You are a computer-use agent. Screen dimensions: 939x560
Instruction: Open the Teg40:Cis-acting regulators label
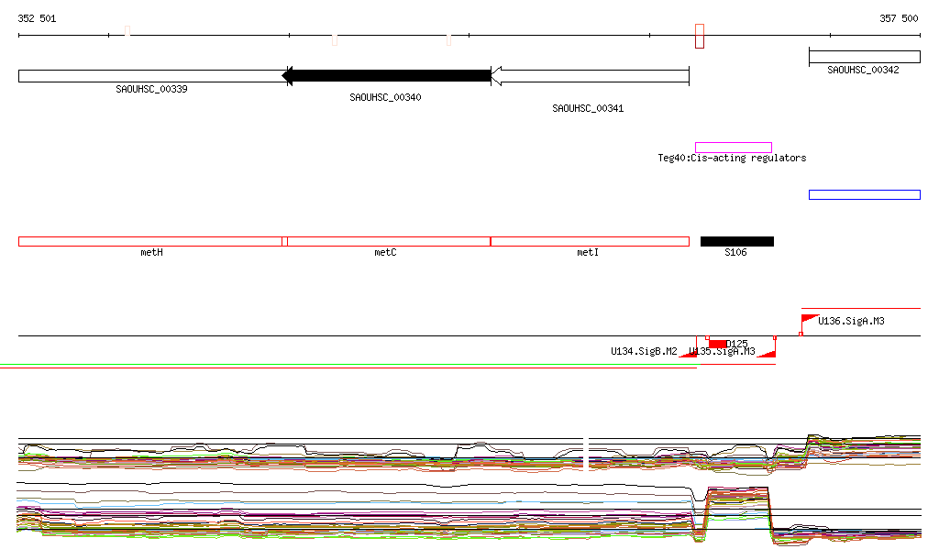point(732,158)
